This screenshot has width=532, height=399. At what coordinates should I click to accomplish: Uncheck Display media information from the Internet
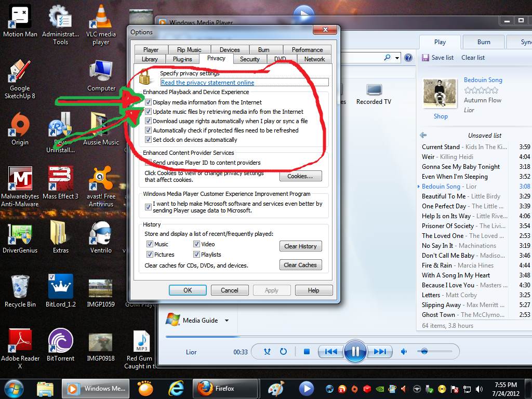click(149, 102)
